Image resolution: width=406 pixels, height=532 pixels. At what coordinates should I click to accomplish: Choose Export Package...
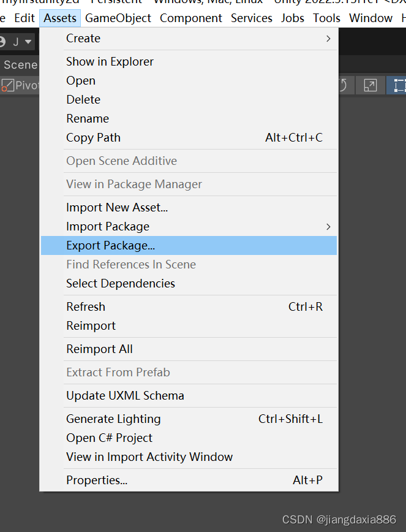tap(189, 245)
